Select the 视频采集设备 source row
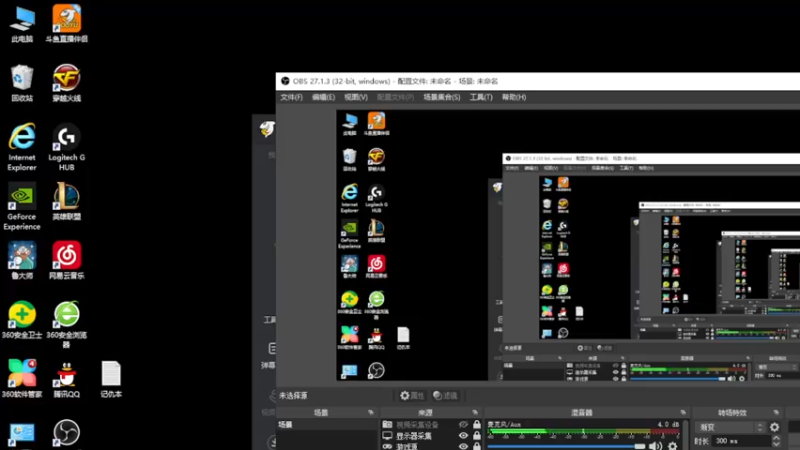 (431, 424)
